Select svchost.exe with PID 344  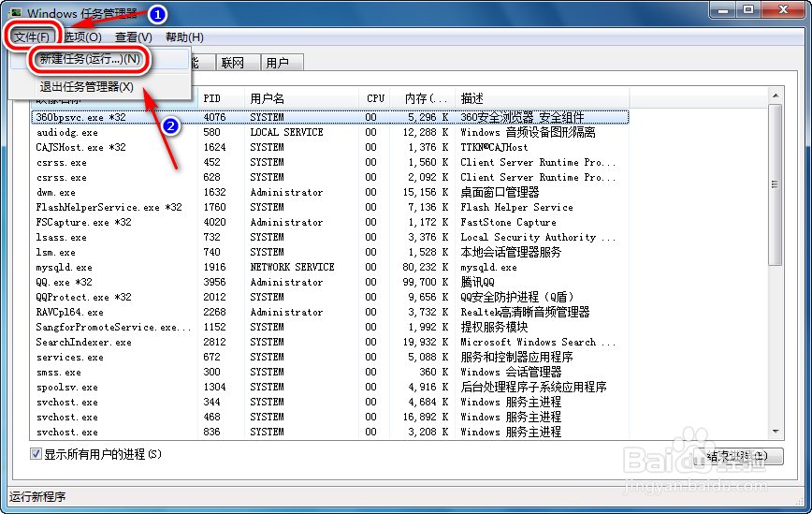[x=330, y=402]
